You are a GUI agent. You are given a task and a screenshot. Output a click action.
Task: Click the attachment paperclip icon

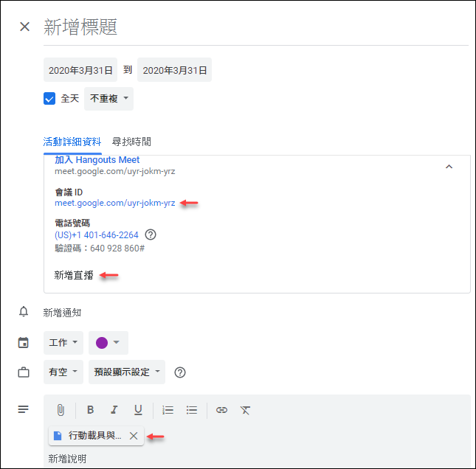pos(61,410)
